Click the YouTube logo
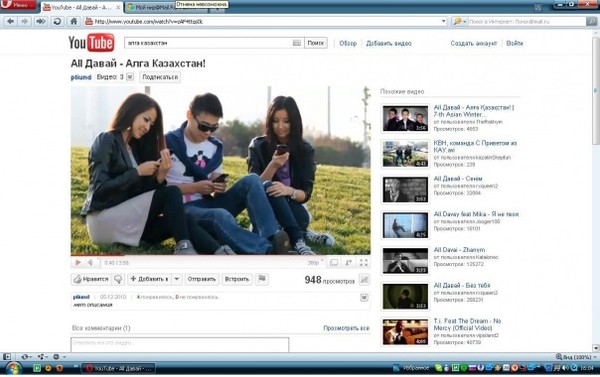This screenshot has height=377, width=600. click(x=91, y=42)
